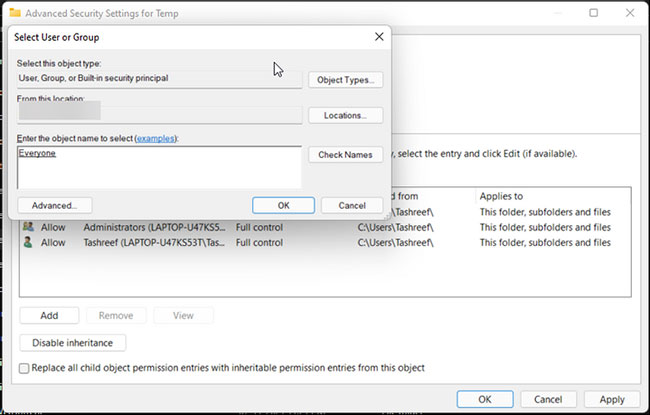650x415 pixels.
Task: Click Add permission entry button
Action: [x=49, y=315]
